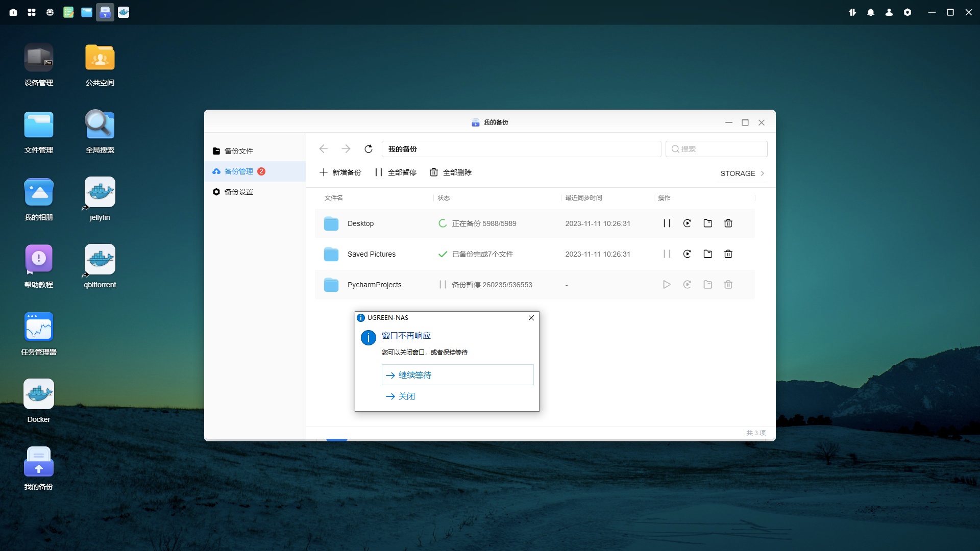Switch to the 备份文件 sidebar tab

tap(238, 151)
